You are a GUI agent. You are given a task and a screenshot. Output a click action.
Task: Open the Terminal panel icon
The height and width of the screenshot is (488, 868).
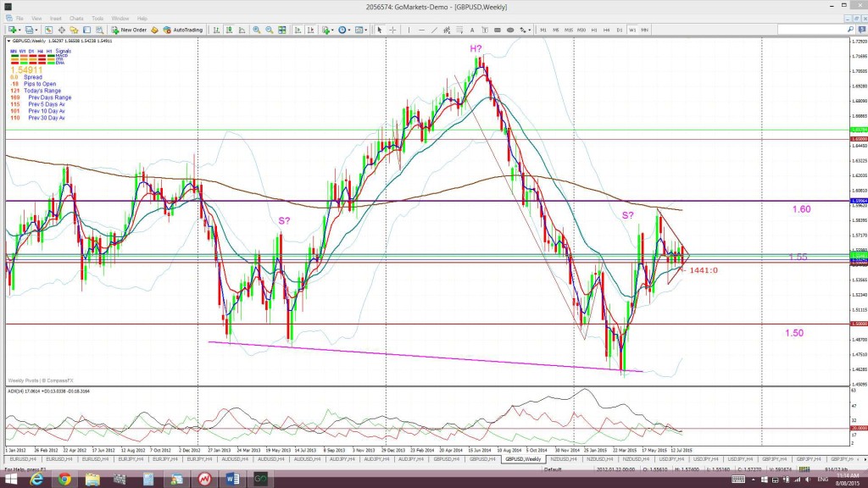[x=87, y=30]
